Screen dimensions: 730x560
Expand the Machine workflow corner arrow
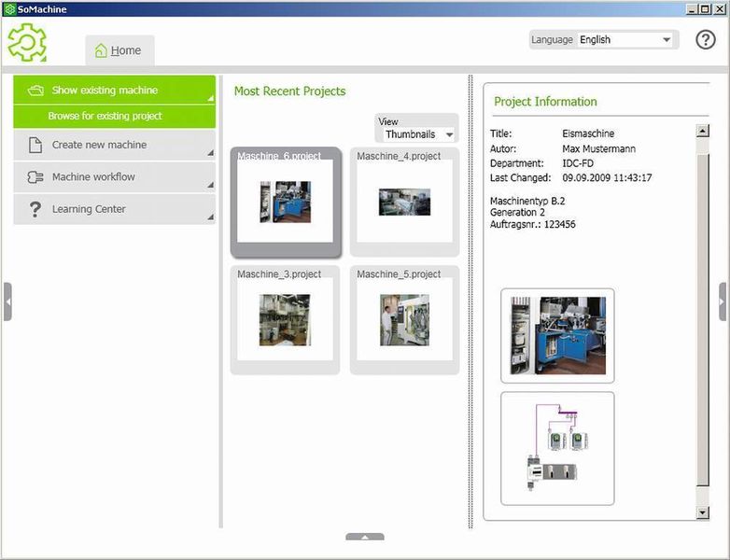coord(210,185)
